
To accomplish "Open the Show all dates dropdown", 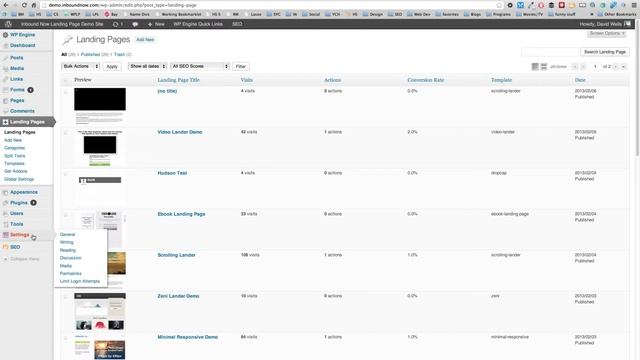I will click(x=147, y=66).
